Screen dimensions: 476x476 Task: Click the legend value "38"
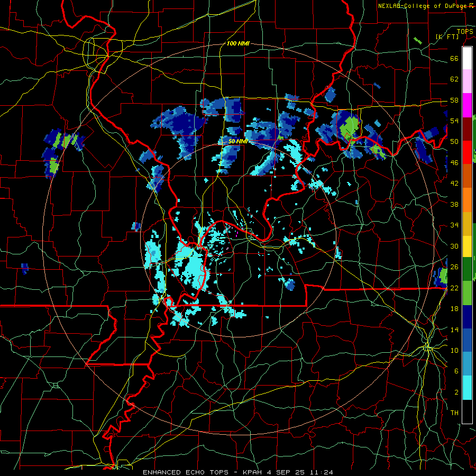(x=454, y=204)
